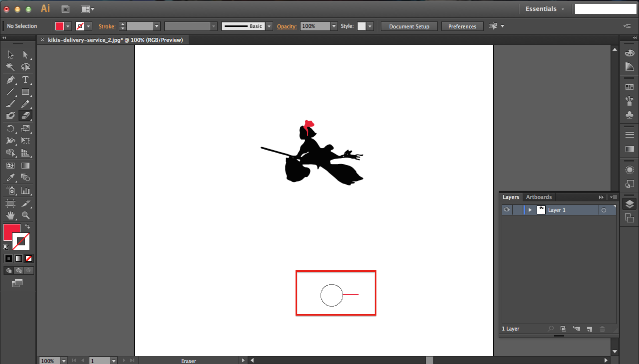Select the Pencil tool

25,104
